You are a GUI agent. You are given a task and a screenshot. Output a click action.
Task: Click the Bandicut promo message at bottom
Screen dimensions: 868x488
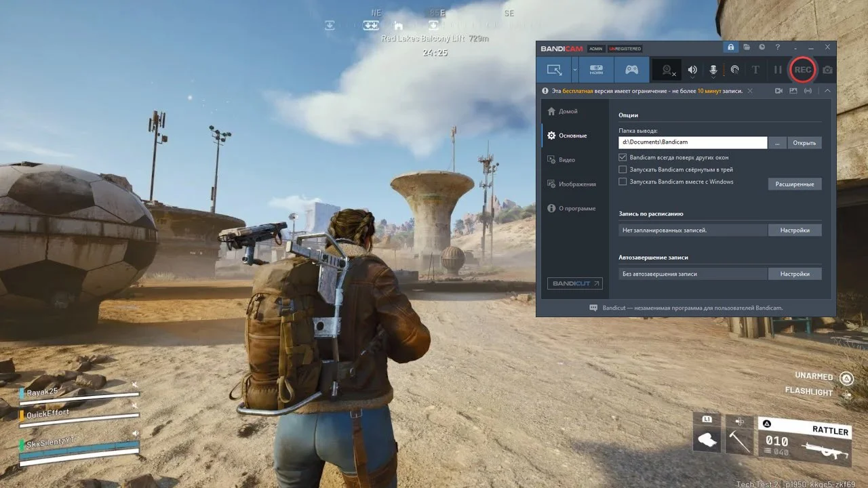[x=686, y=308]
